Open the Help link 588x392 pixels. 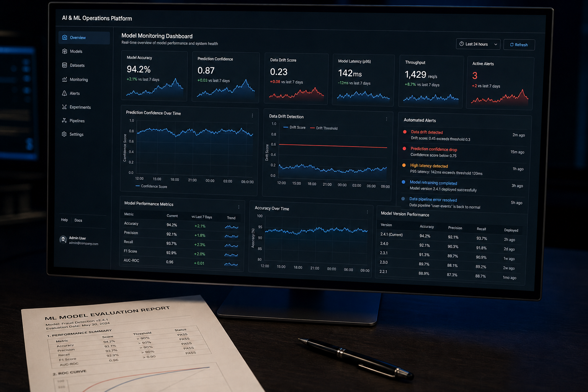[64, 220]
